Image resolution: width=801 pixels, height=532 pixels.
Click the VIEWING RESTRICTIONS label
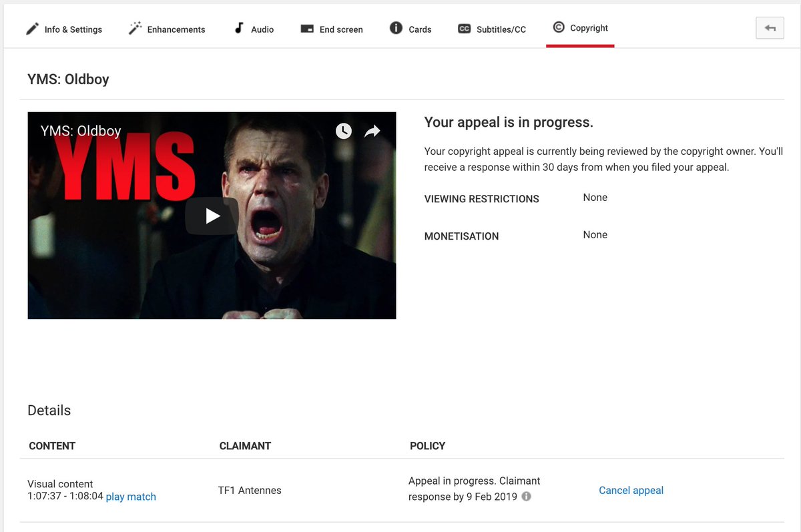point(481,199)
